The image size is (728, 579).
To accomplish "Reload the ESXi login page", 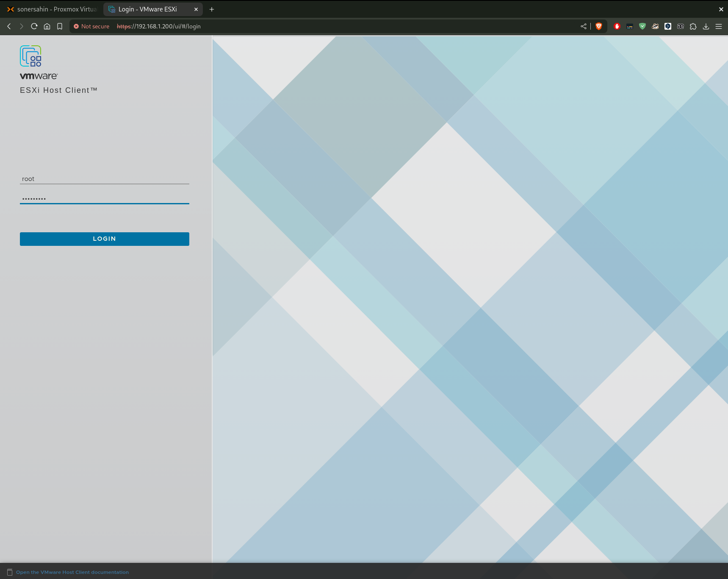I will (x=34, y=26).
